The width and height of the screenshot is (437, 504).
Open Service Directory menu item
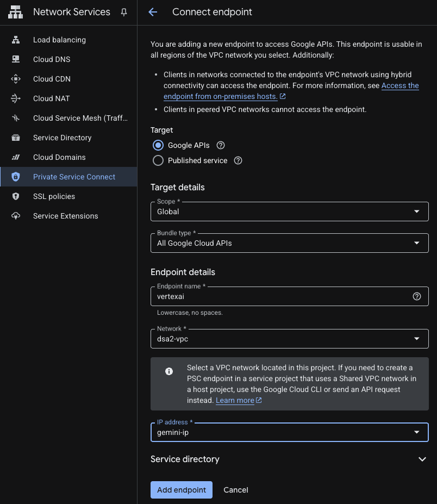point(69,138)
